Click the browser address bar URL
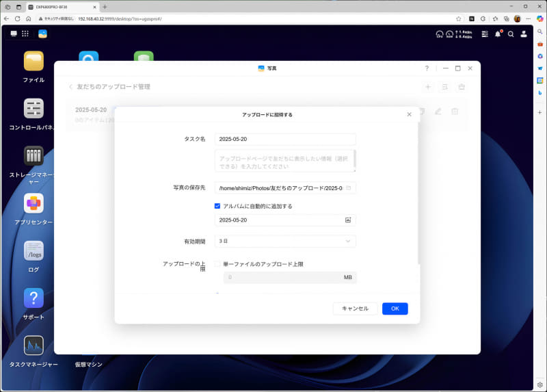Viewport: 547px width, 392px height. coord(120,19)
